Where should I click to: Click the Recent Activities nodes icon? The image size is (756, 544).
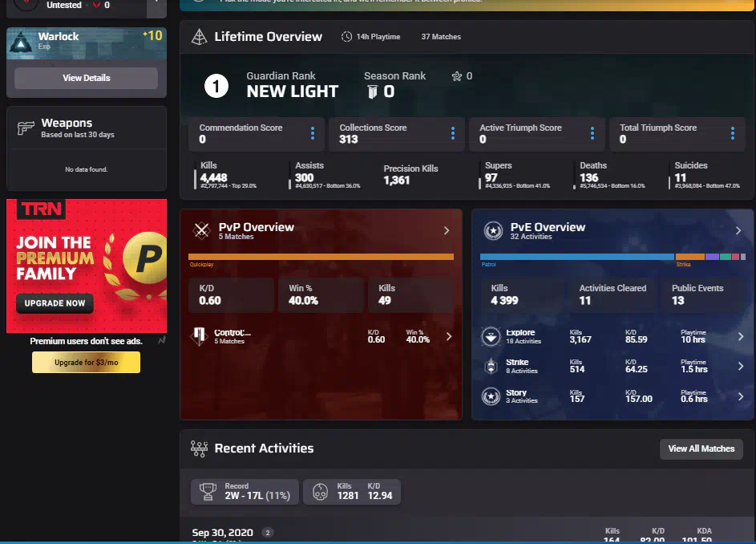tap(199, 449)
